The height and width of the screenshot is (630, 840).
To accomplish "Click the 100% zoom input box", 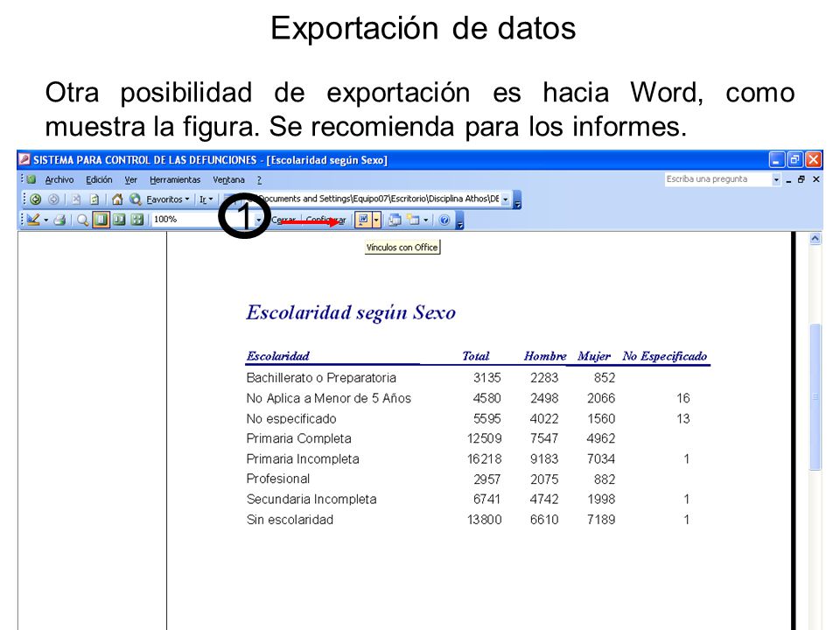I will tap(202, 220).
